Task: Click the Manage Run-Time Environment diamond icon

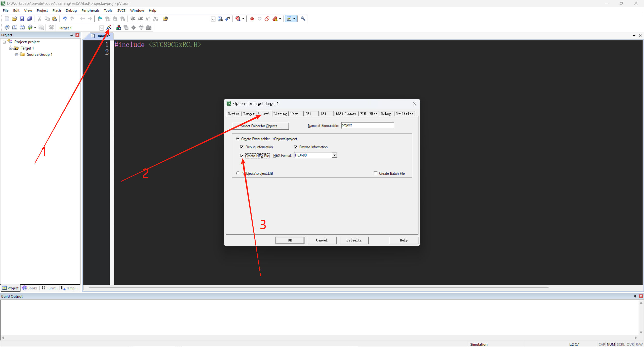Action: (134, 27)
